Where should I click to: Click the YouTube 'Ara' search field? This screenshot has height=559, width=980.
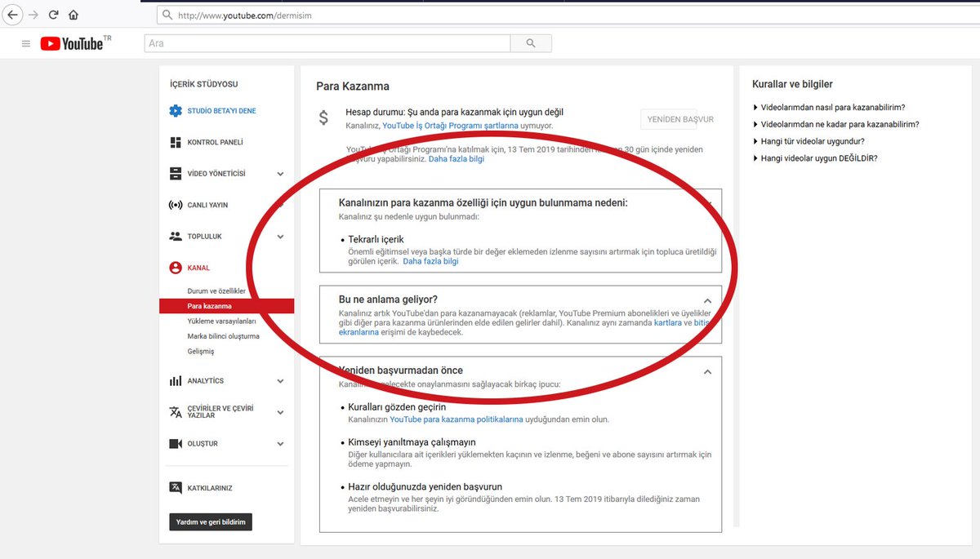pyautogui.click(x=327, y=43)
